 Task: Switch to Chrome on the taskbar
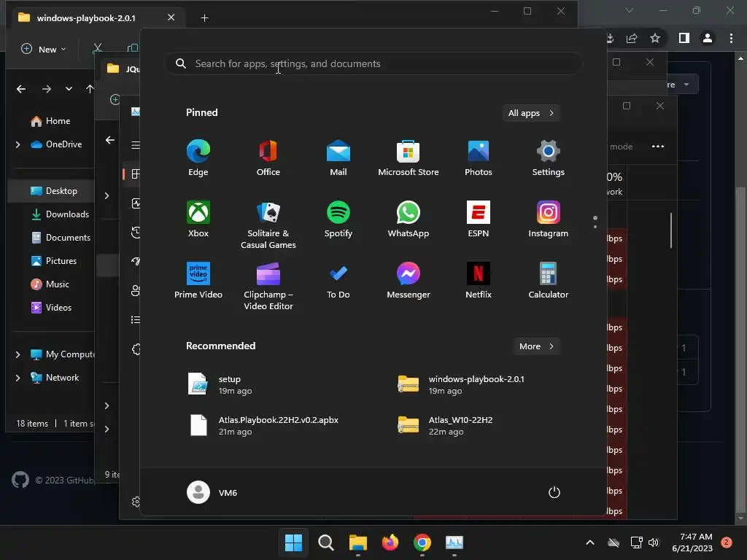(422, 542)
